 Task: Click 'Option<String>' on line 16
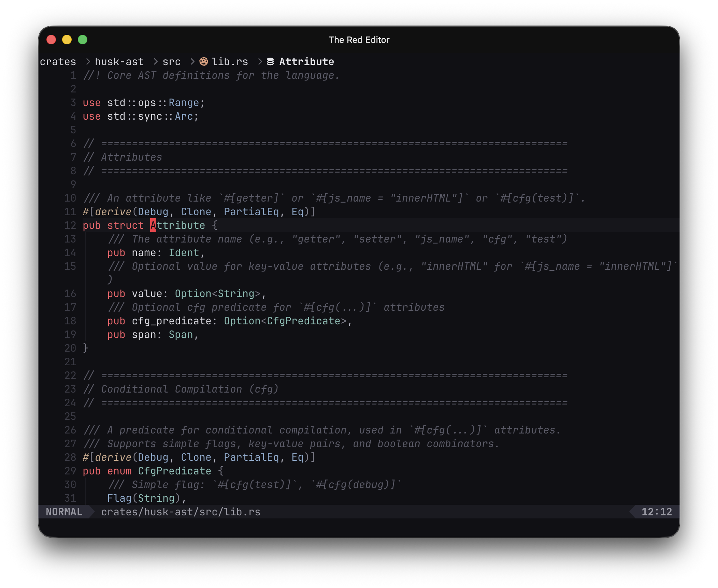point(217,294)
